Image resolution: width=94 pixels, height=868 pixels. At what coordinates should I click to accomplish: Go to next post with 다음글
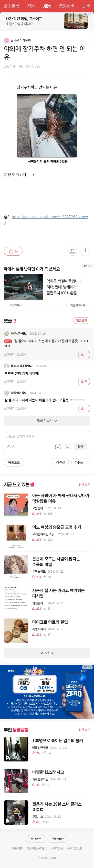(x=81, y=462)
